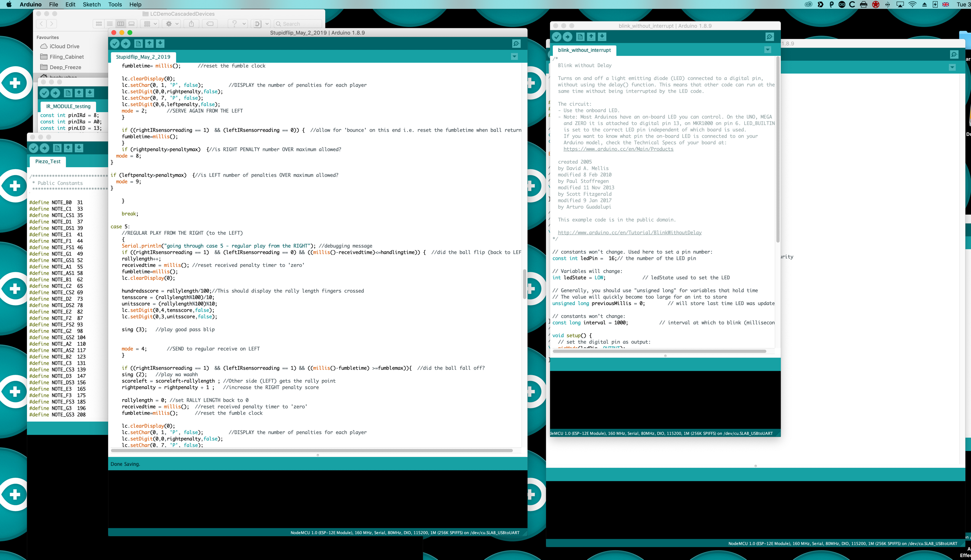Go forward in Finder window

tap(52, 23)
